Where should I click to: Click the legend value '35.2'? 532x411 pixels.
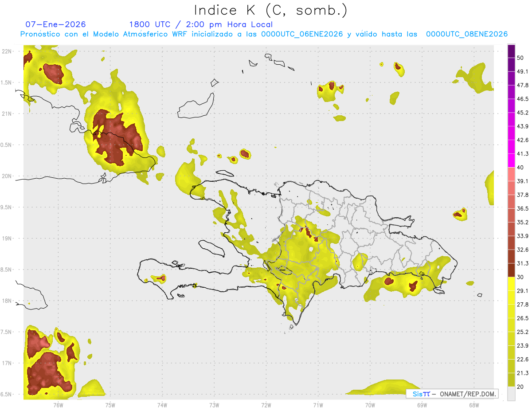click(x=522, y=222)
